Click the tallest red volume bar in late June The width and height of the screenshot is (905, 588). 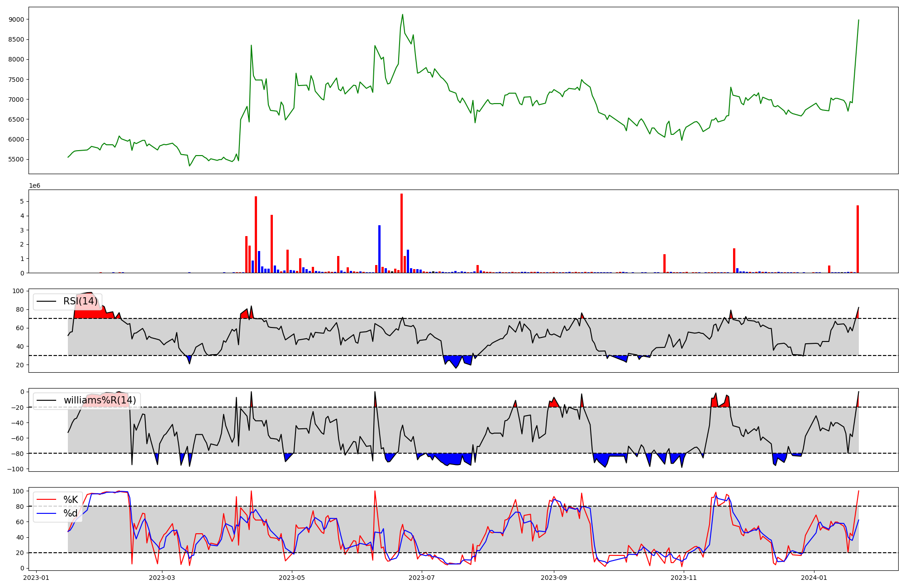tap(401, 233)
